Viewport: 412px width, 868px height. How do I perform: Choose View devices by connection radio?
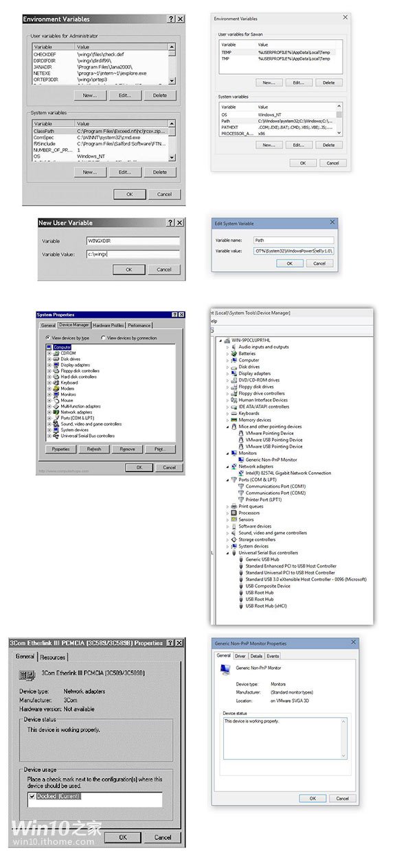tap(103, 338)
